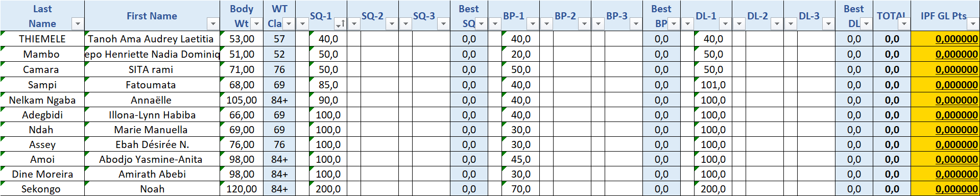Image resolution: width=980 pixels, height=196 pixels.
Task: Select the Nelkam Ngaba last name cell
Action: [x=42, y=100]
